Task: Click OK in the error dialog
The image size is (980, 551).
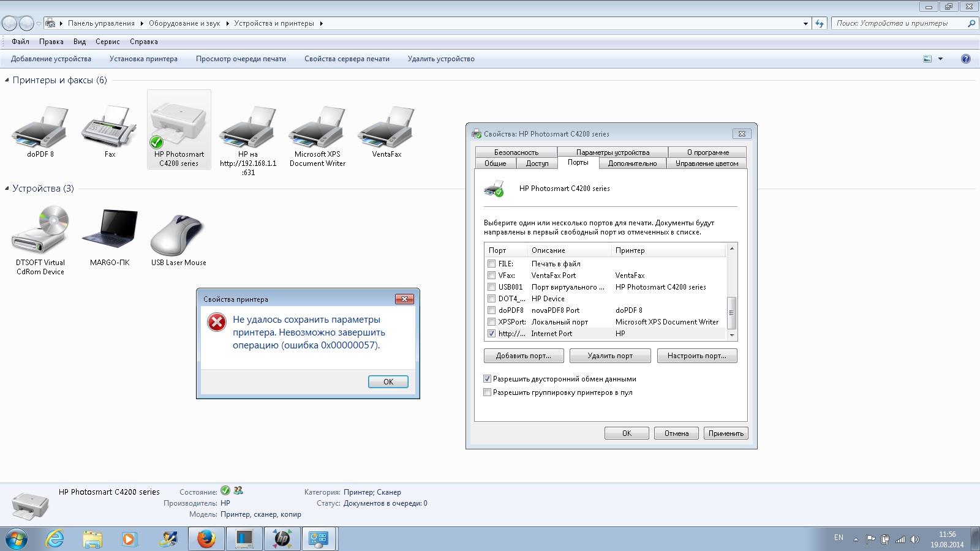Action: pos(388,381)
